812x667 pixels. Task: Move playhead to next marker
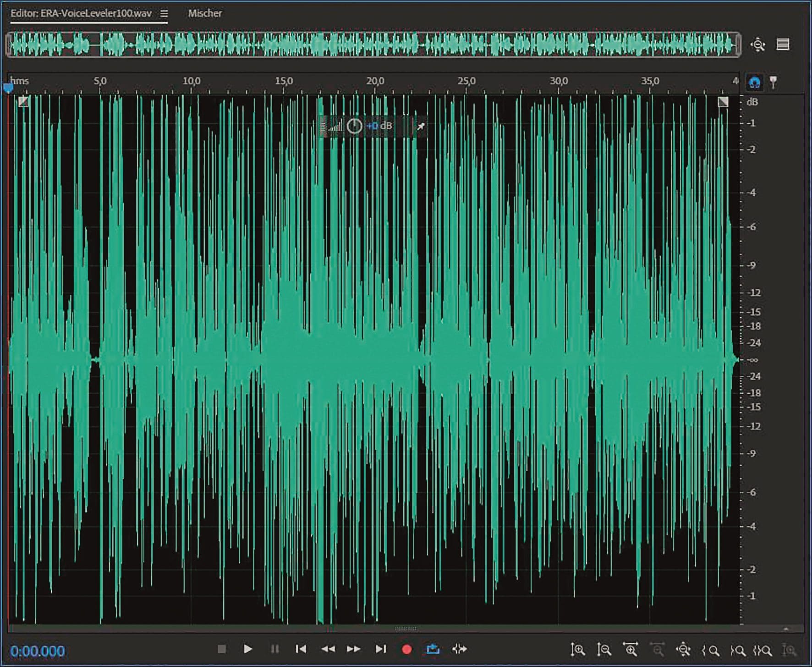click(x=381, y=649)
